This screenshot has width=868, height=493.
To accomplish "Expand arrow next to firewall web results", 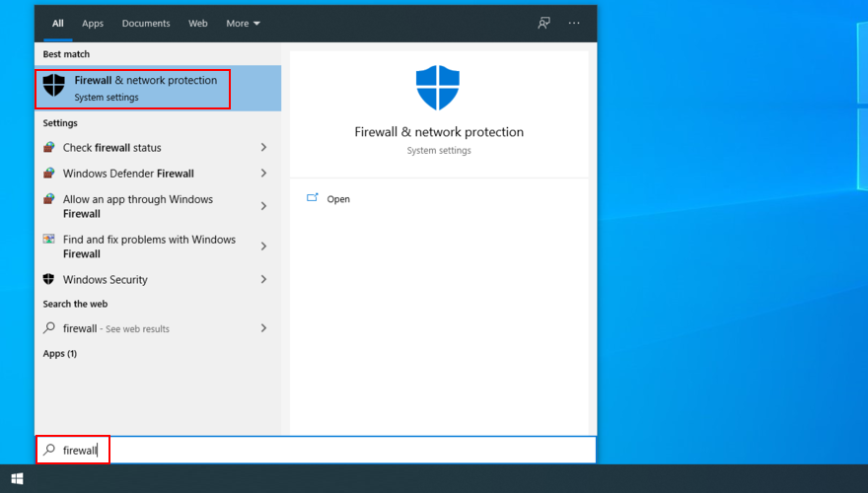I will click(x=263, y=328).
